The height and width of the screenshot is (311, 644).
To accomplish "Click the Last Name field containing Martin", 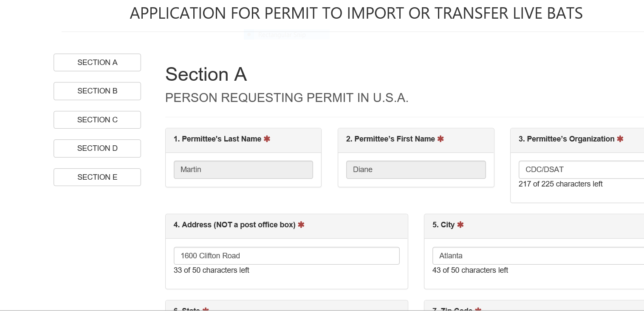I will 243,170.
